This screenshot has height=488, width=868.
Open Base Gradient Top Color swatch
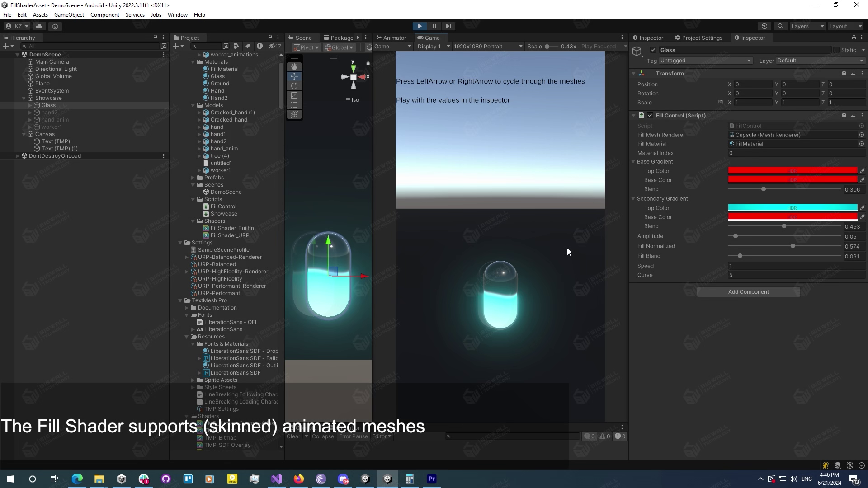pos(793,171)
